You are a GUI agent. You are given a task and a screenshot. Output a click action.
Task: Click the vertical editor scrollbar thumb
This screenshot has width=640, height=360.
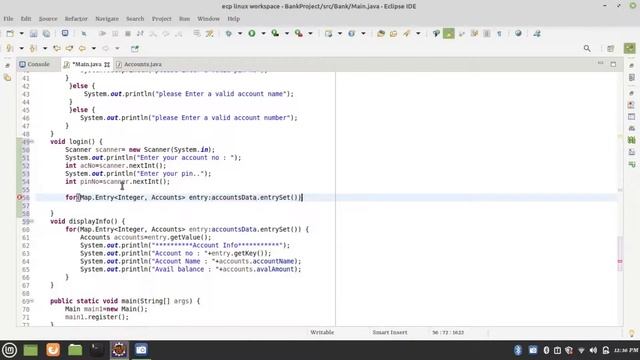pyautogui.click(x=620, y=253)
